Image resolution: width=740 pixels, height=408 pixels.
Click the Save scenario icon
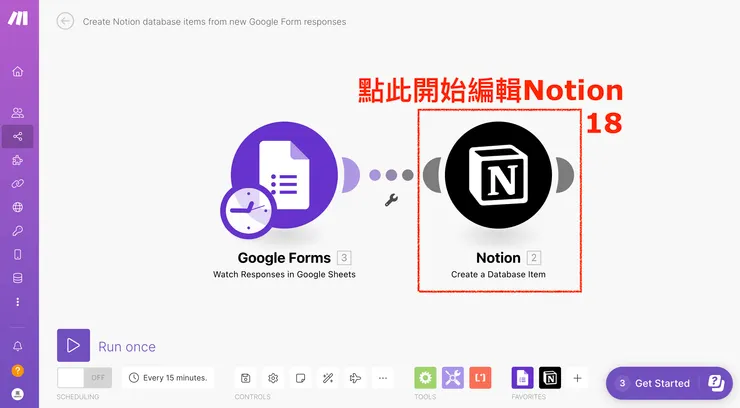245,378
